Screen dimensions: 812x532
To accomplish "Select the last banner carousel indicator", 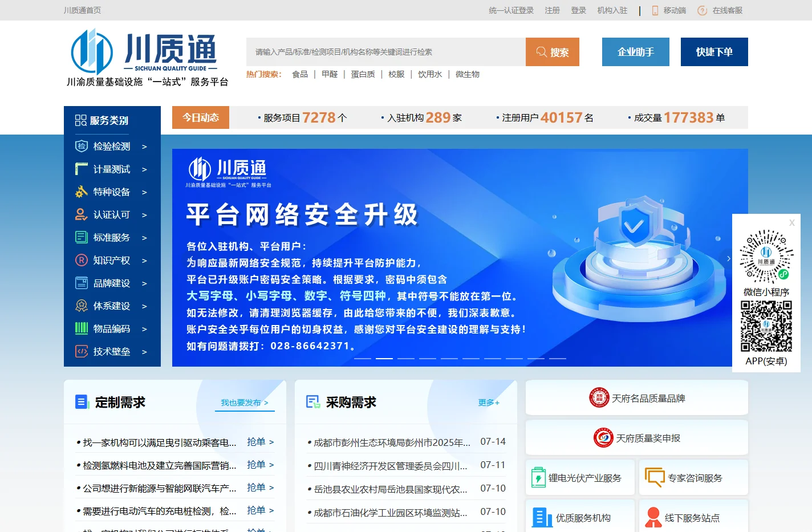I will (x=558, y=358).
